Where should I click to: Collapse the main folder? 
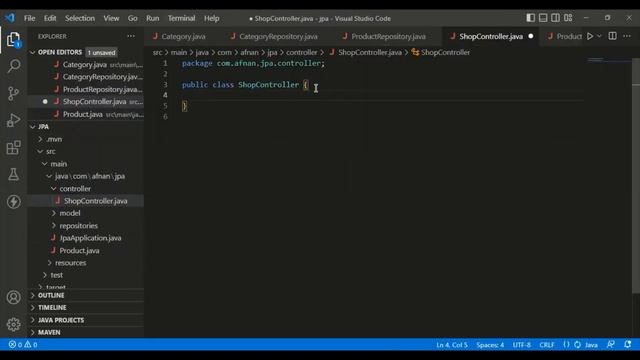(x=58, y=164)
